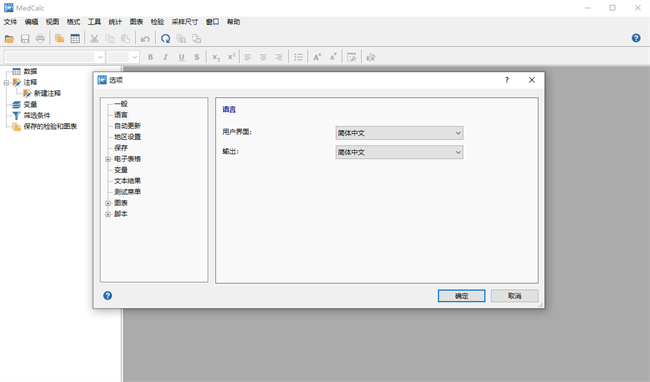The height and width of the screenshot is (382, 650).
Task: Select 变量 in sidebar tree
Action: point(30,104)
